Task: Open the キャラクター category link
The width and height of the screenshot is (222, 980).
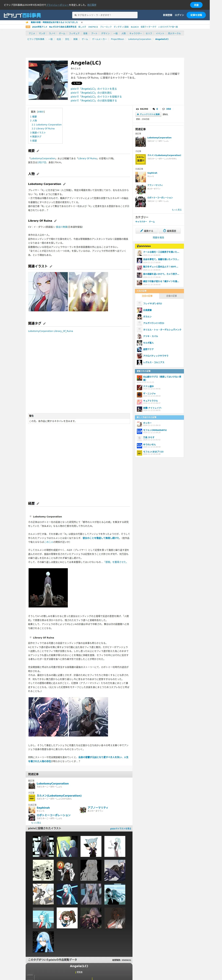Action: (x=141, y=222)
